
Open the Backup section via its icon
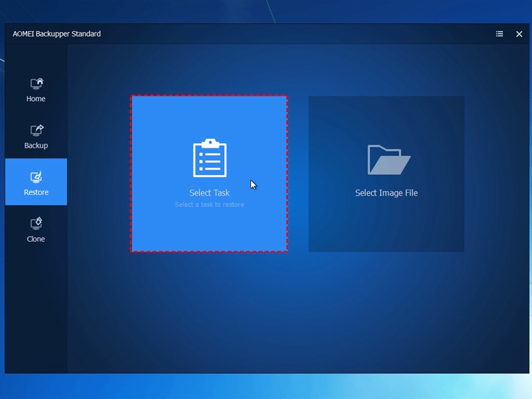[37, 130]
